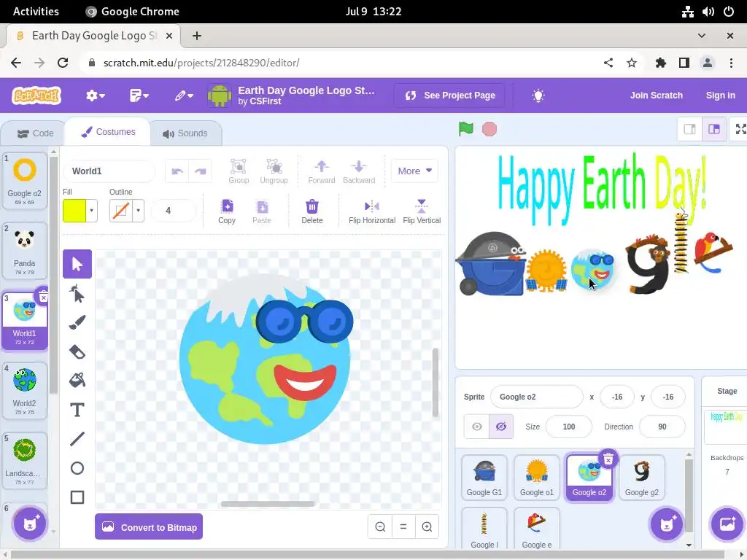Select the Text tool
This screenshot has height=560, width=747.
pos(77,410)
